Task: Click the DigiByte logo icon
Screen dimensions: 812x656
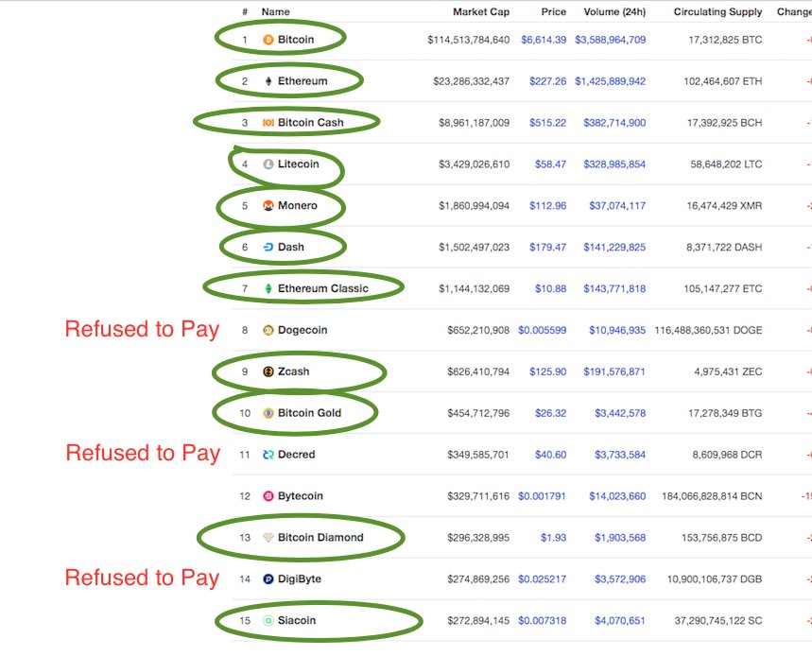Action: 268,578
